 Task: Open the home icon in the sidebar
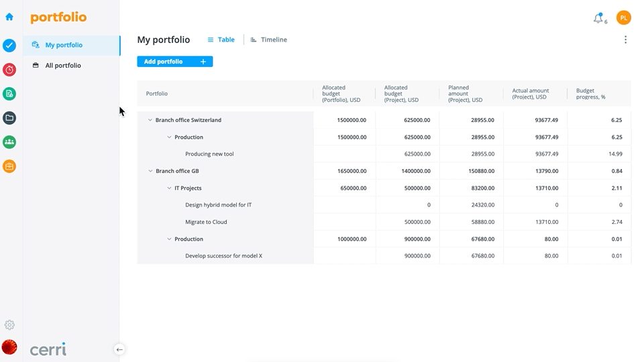9,17
